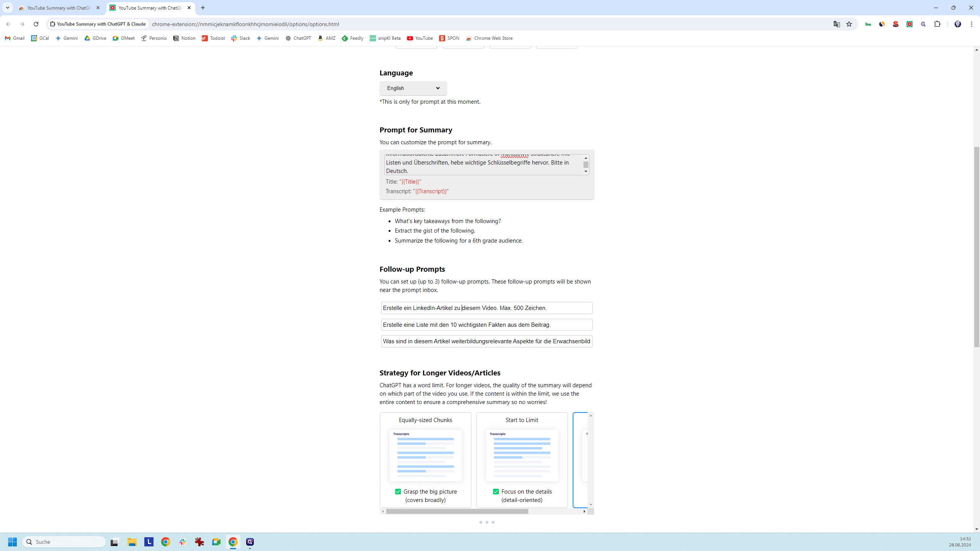
Task: Open the Personio bookmark
Action: click(x=154, y=38)
